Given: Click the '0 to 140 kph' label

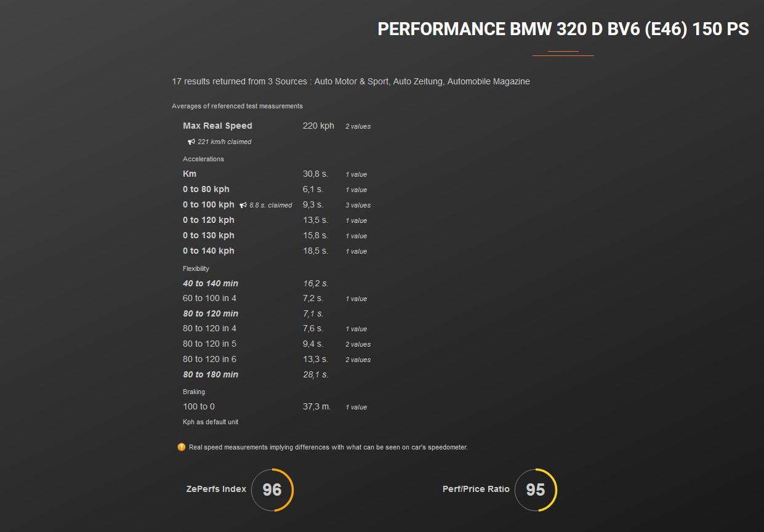Looking at the screenshot, I should (209, 251).
